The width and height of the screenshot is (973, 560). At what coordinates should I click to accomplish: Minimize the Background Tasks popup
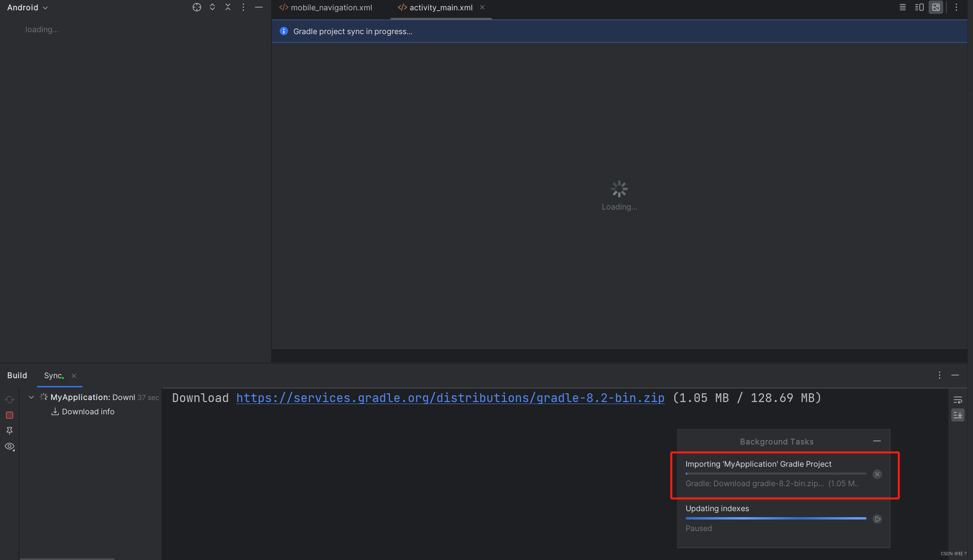877,441
